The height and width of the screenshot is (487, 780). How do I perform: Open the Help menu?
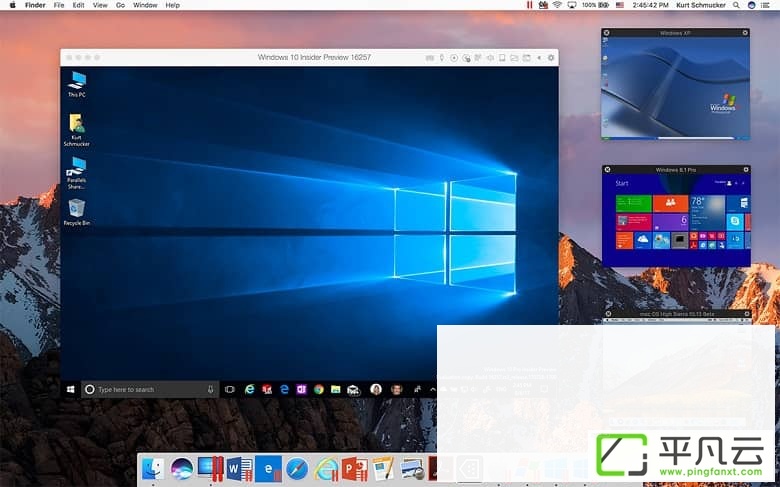coord(173,5)
